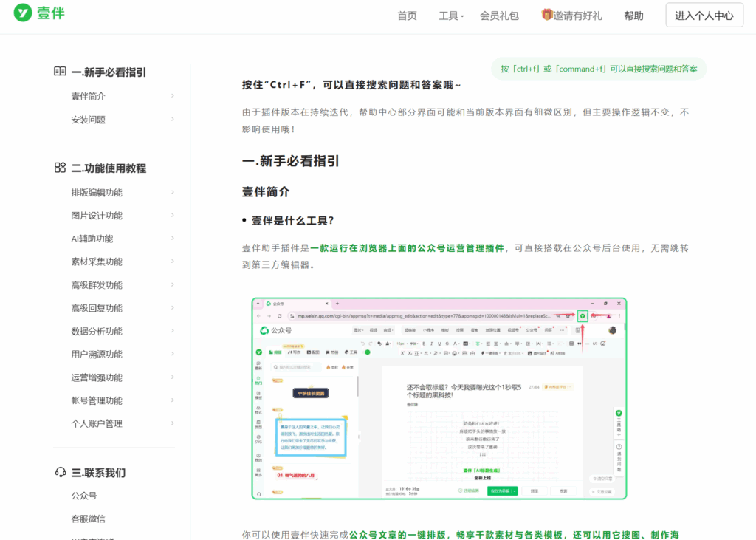Open the 帮助 nav item
The image size is (756, 540).
coord(633,16)
